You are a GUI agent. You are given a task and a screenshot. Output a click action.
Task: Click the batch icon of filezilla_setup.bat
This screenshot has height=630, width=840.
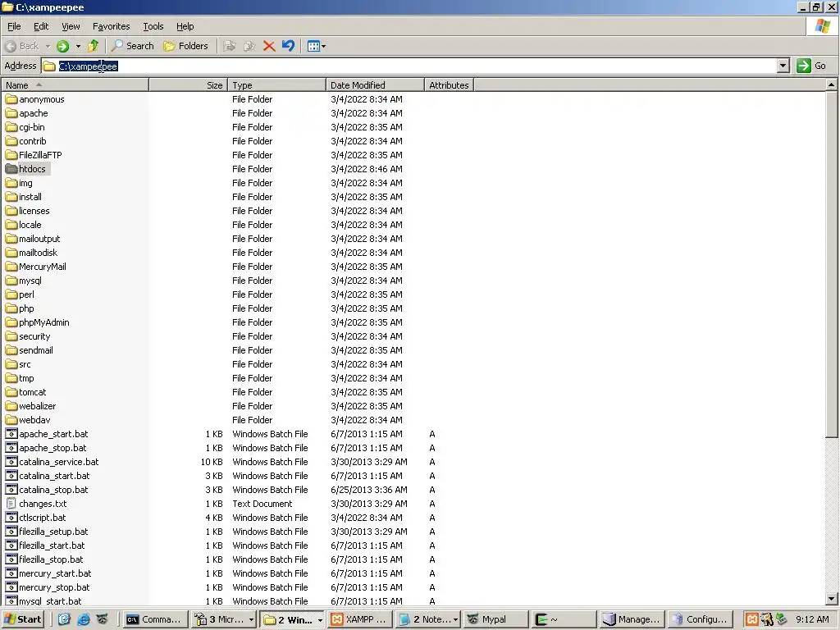tap(11, 531)
